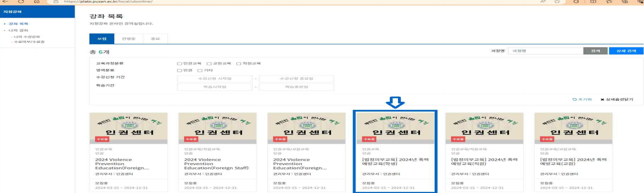Collapse detailed options with 상세옵션닫기
Screen dimensions: 644x193
pyautogui.click(x=617, y=99)
